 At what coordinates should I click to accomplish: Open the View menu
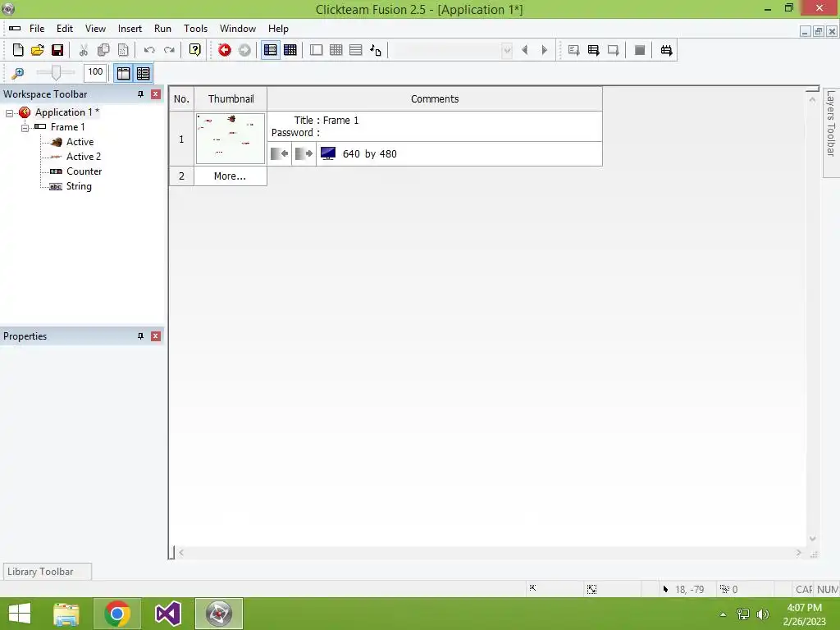pyautogui.click(x=95, y=29)
